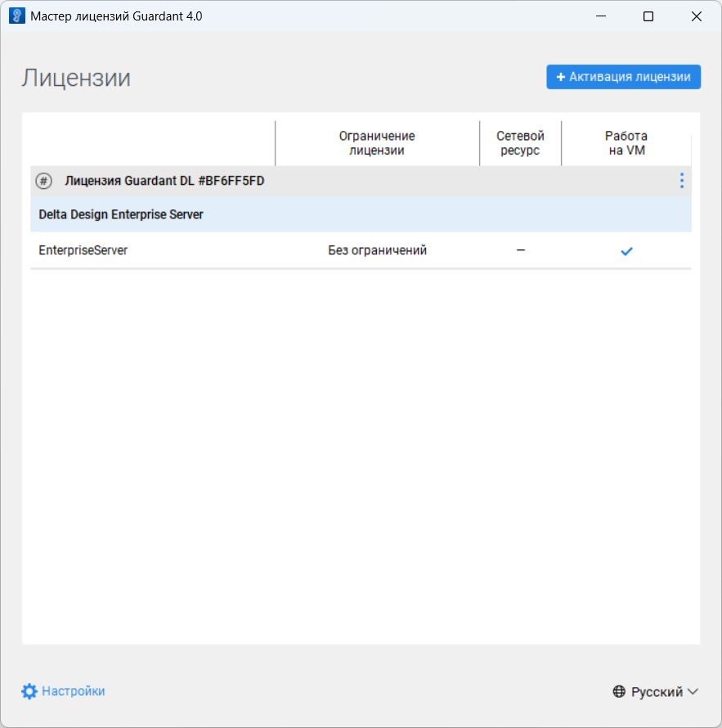Open Настройки link at bottom
The width and height of the screenshot is (722, 728).
click(74, 691)
